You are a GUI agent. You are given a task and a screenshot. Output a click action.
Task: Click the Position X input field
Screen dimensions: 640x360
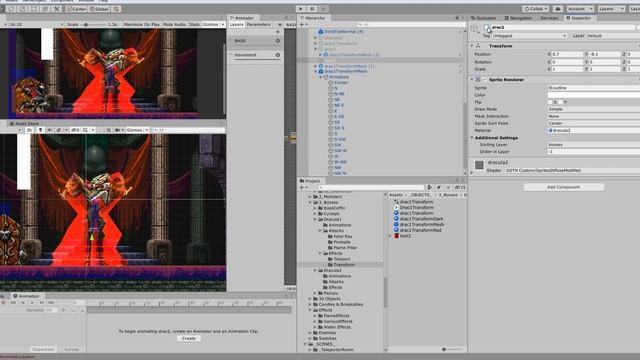tap(568, 54)
